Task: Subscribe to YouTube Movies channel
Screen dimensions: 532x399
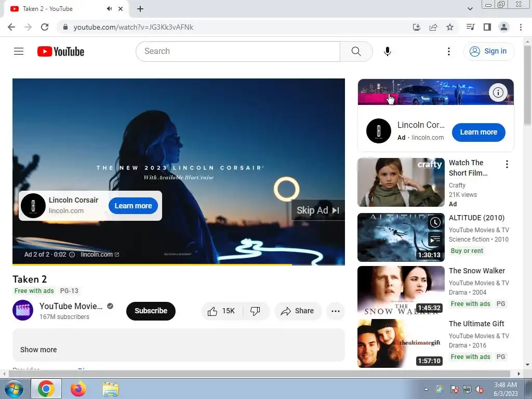Action: (x=151, y=311)
